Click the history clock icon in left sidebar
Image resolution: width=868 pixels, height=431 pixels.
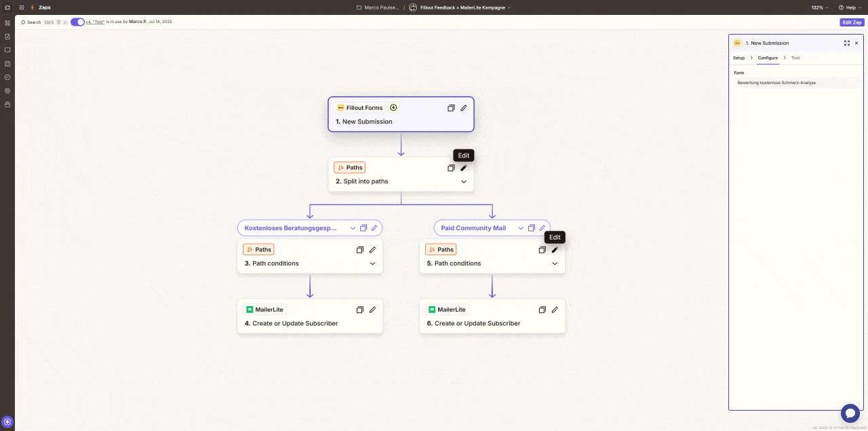pos(7,77)
